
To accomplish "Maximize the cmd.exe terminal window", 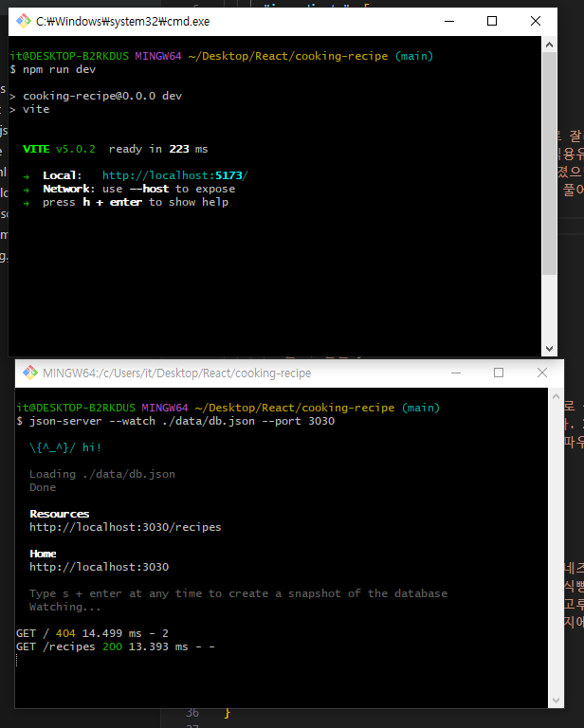I will pyautogui.click(x=492, y=22).
